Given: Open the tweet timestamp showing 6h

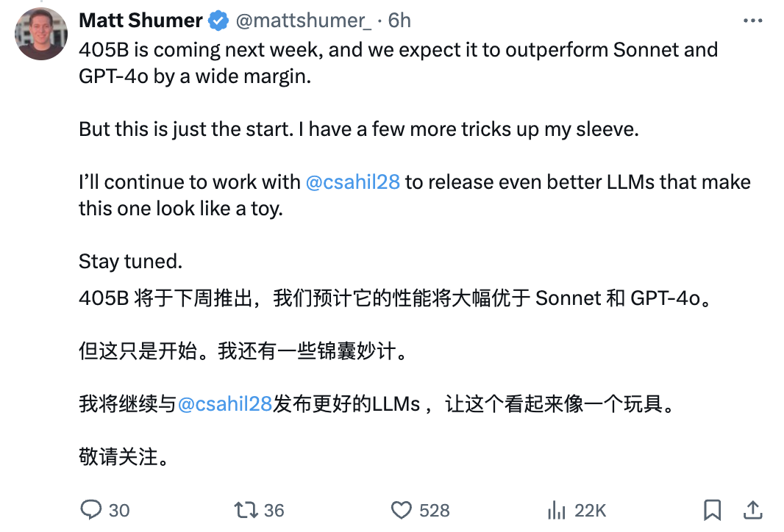Looking at the screenshot, I should [x=402, y=21].
